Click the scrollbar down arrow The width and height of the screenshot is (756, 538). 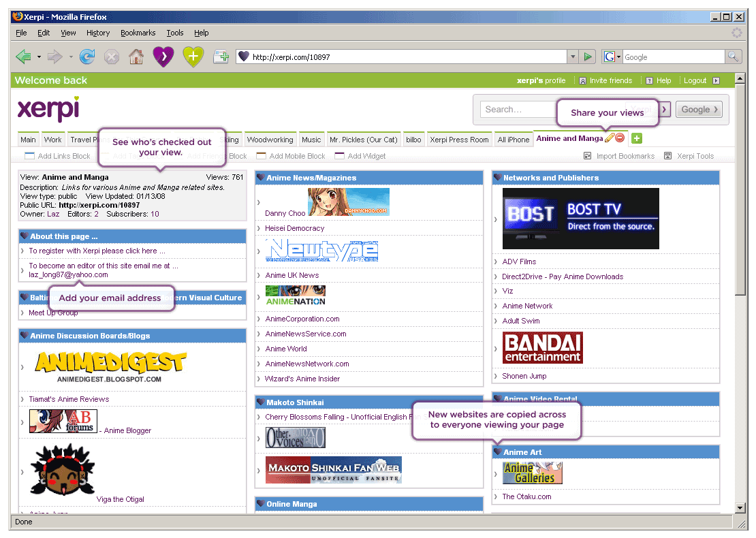740,507
